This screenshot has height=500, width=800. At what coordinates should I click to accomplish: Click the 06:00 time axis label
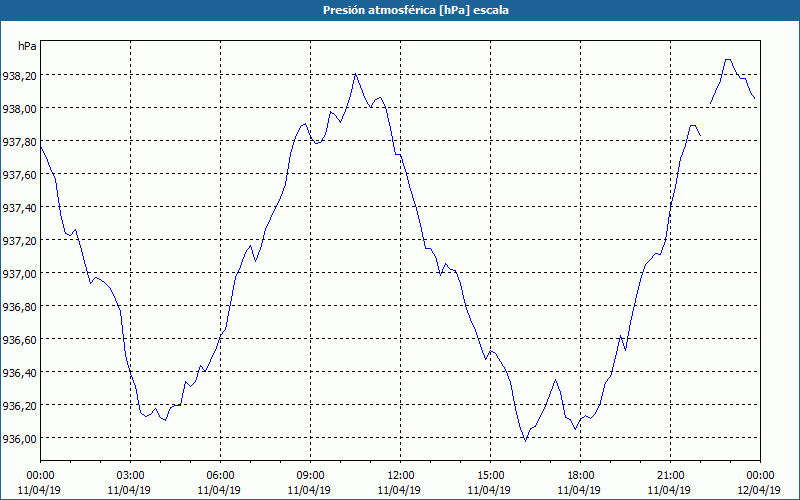click(x=220, y=476)
